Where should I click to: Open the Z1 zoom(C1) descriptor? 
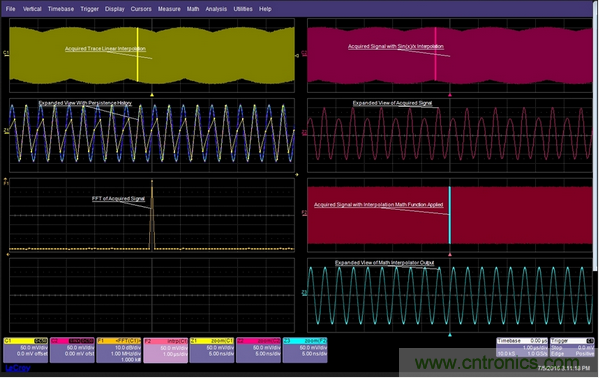[212, 350]
